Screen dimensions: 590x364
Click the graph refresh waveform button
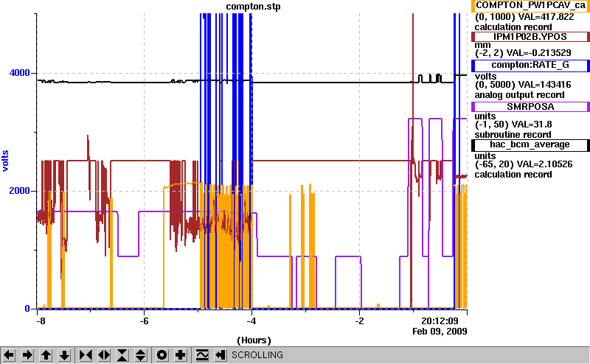[202, 355]
